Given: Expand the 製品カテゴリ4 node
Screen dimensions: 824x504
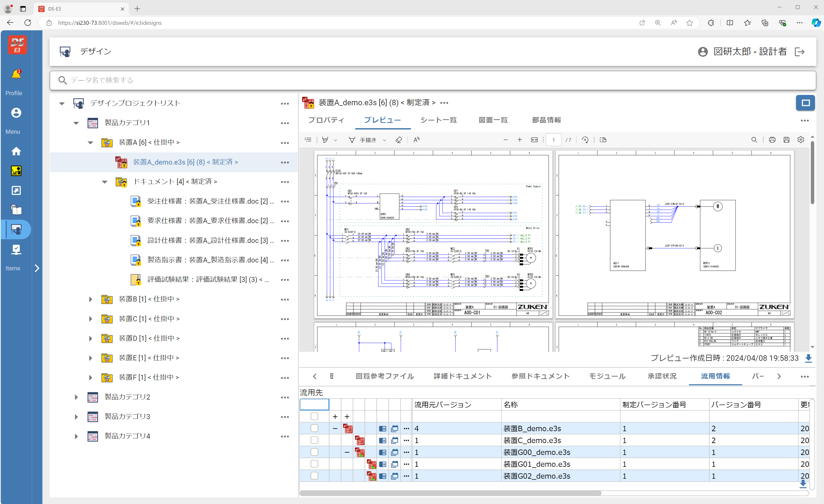Looking at the screenshot, I should [x=76, y=436].
